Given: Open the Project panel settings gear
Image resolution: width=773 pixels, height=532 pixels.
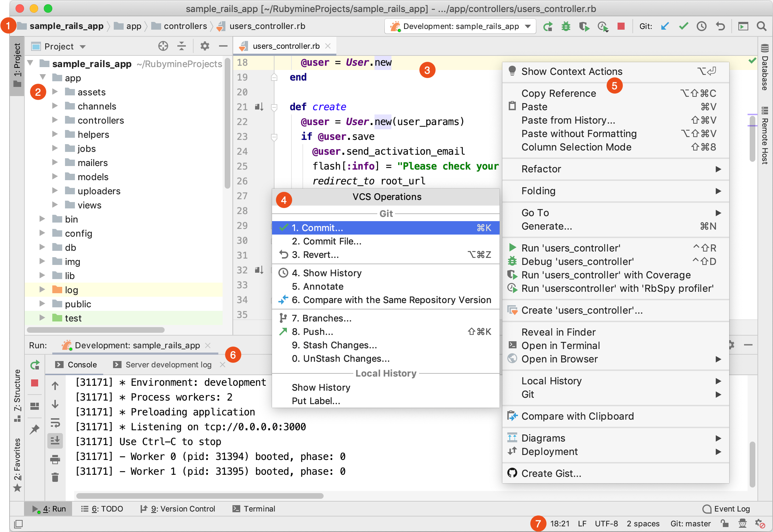Looking at the screenshot, I should coord(205,46).
